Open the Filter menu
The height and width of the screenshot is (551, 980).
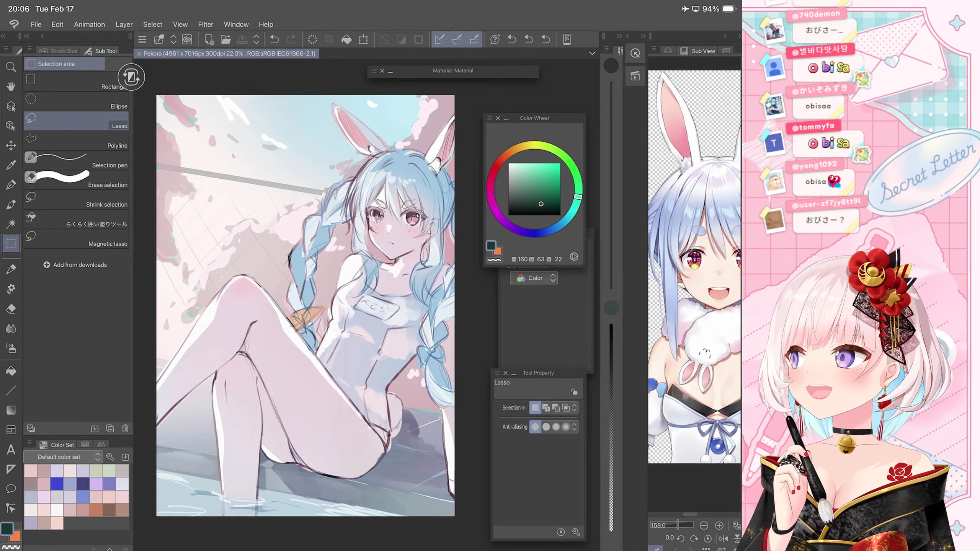pos(205,24)
